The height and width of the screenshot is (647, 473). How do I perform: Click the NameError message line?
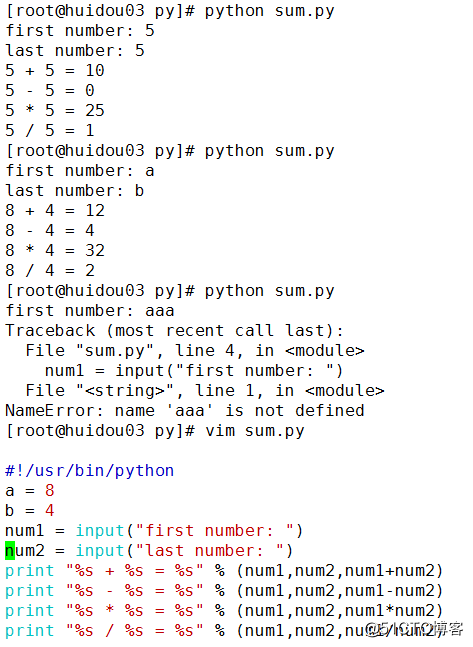185,411
